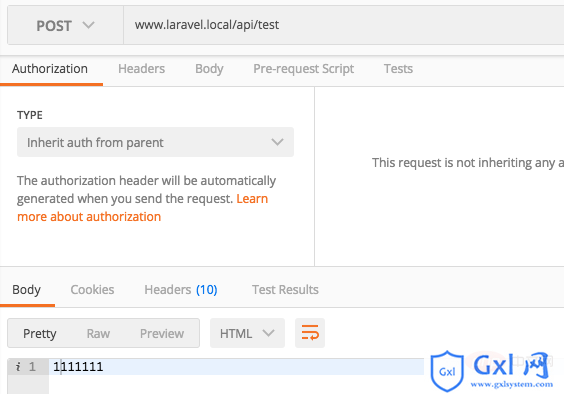Viewport: 564px width, 394px height.
Task: Switch response view to Raw
Action: tap(98, 334)
